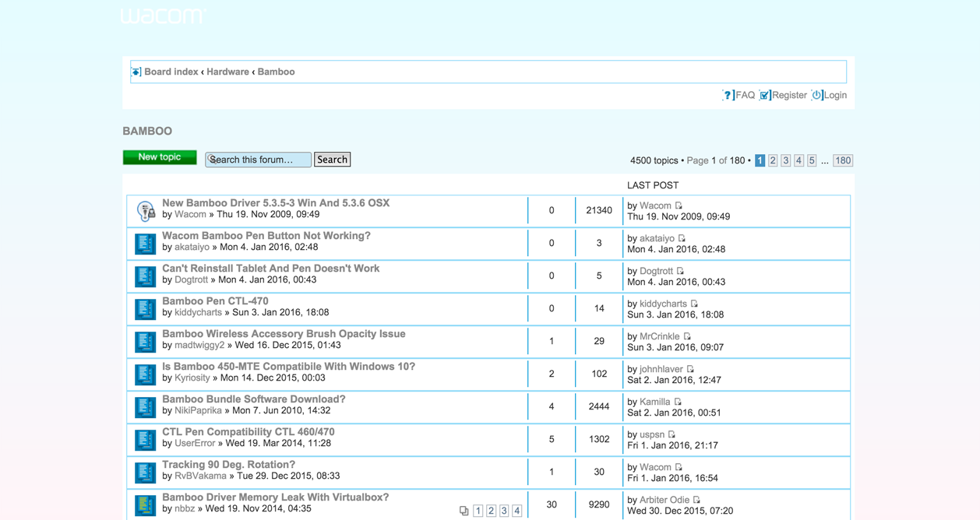Image resolution: width=980 pixels, height=520 pixels.
Task: View author profile nbbz
Action: pyautogui.click(x=185, y=508)
